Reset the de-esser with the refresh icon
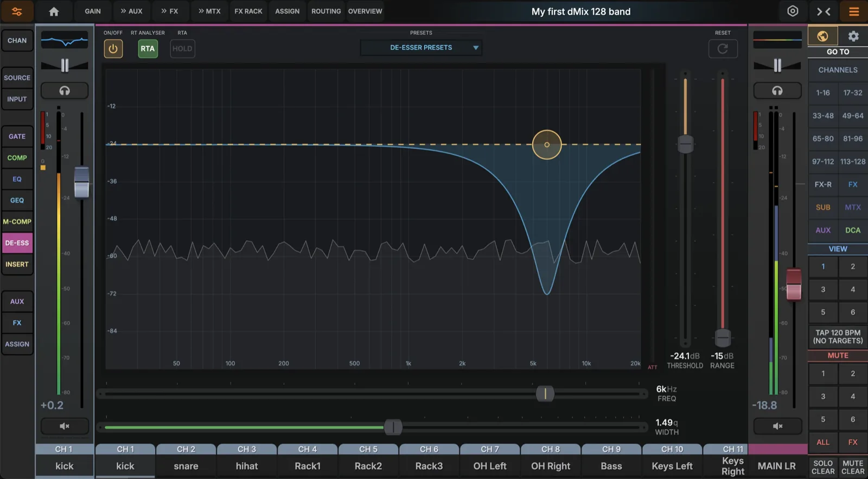The image size is (868, 479). [723, 49]
